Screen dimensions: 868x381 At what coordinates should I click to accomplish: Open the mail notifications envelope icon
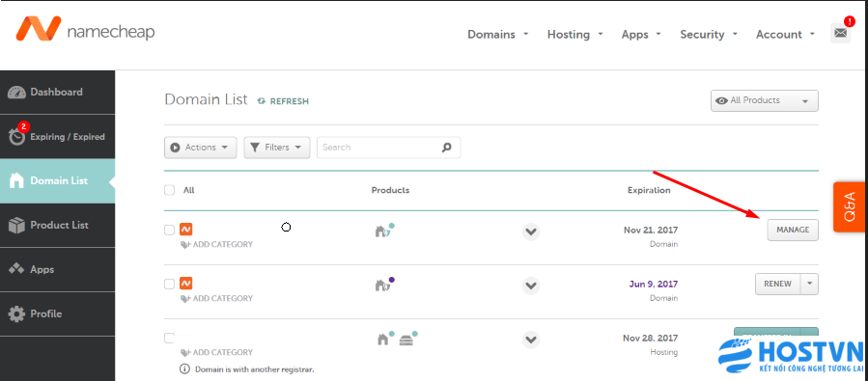point(840,33)
